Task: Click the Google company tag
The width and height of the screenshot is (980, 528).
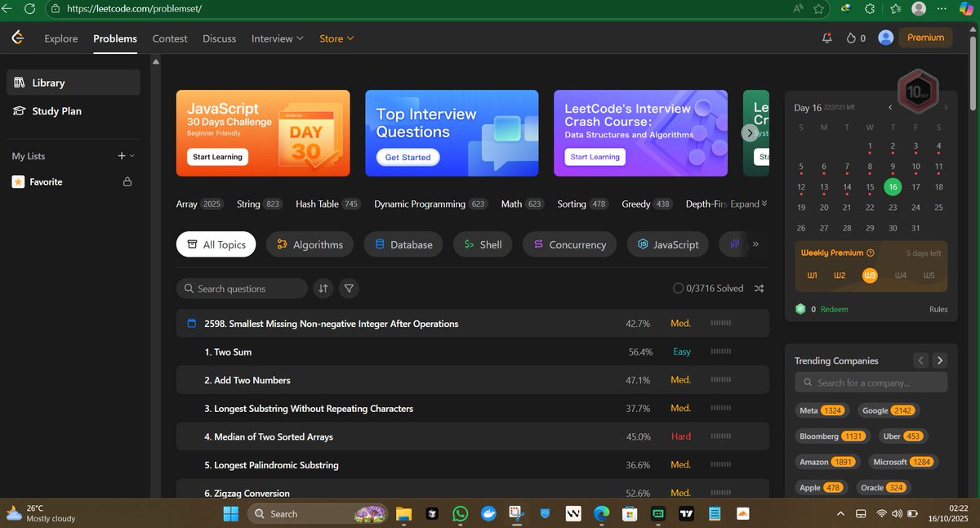Action: tap(889, 410)
